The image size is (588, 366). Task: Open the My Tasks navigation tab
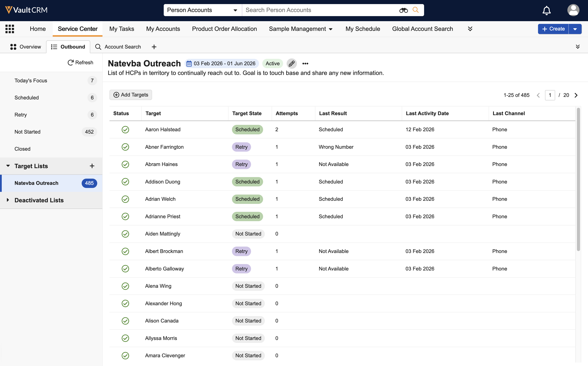pos(122,29)
